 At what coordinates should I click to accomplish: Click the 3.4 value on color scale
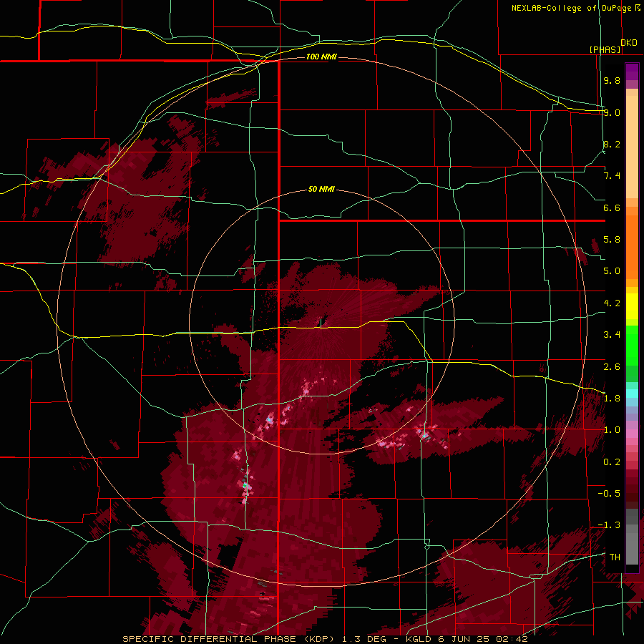click(612, 335)
